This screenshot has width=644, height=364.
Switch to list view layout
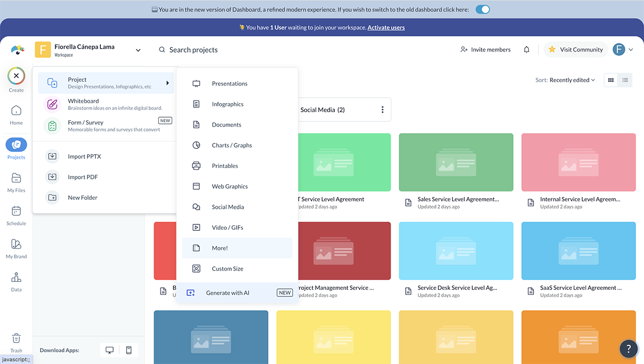pos(625,80)
